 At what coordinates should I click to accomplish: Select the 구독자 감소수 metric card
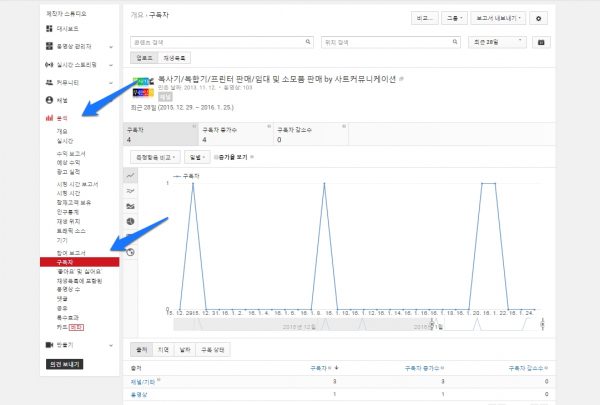point(311,134)
